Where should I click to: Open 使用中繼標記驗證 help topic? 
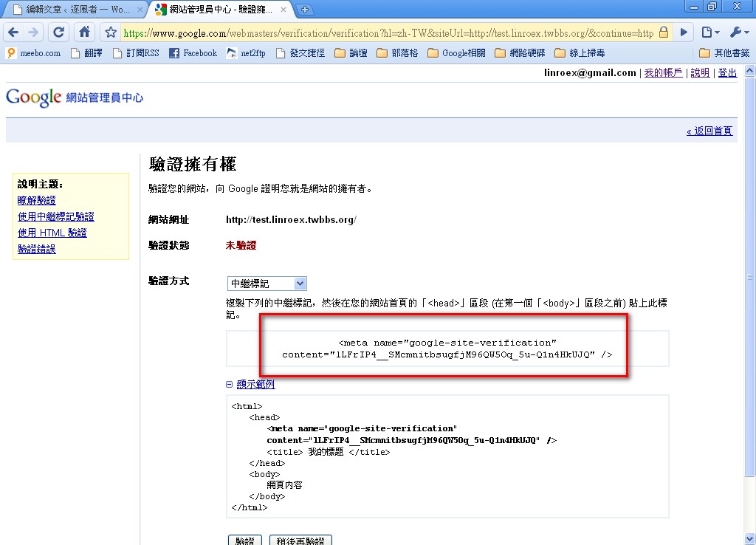(56, 216)
